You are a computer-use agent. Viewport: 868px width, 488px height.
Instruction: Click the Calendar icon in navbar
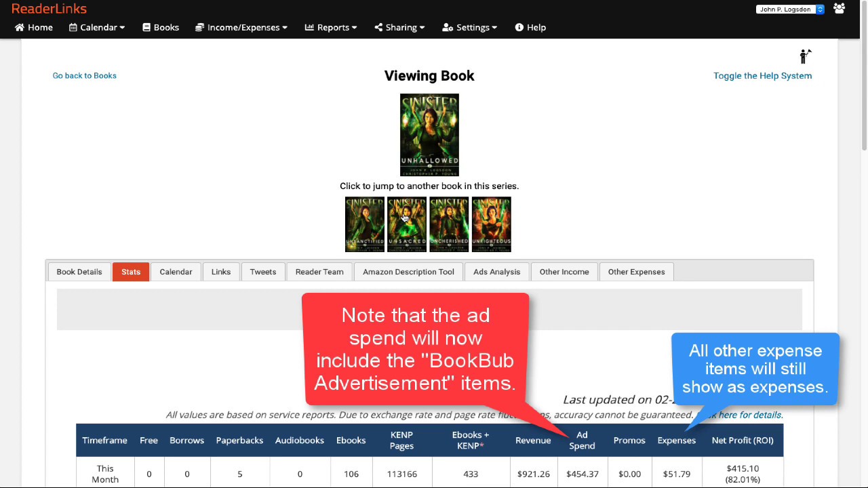coord(73,27)
